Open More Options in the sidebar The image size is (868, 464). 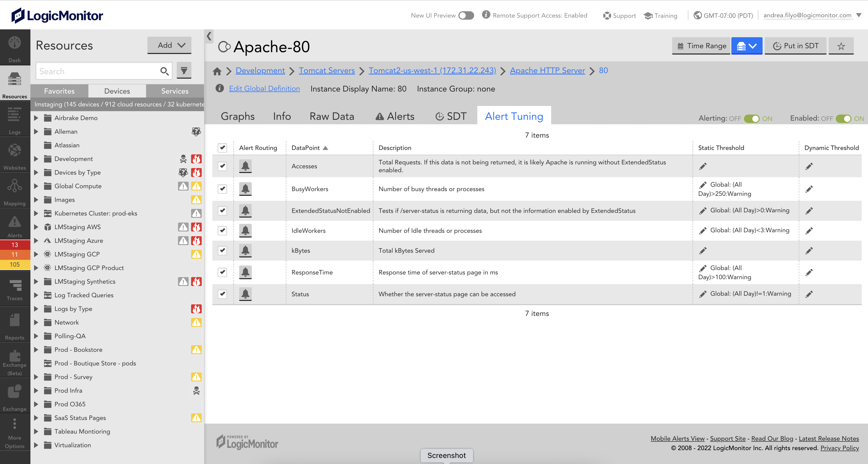click(14, 433)
